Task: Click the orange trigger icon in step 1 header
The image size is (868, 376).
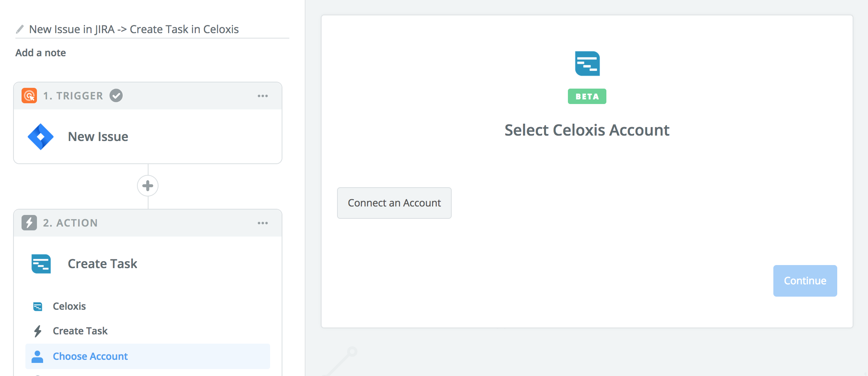Action: (29, 96)
